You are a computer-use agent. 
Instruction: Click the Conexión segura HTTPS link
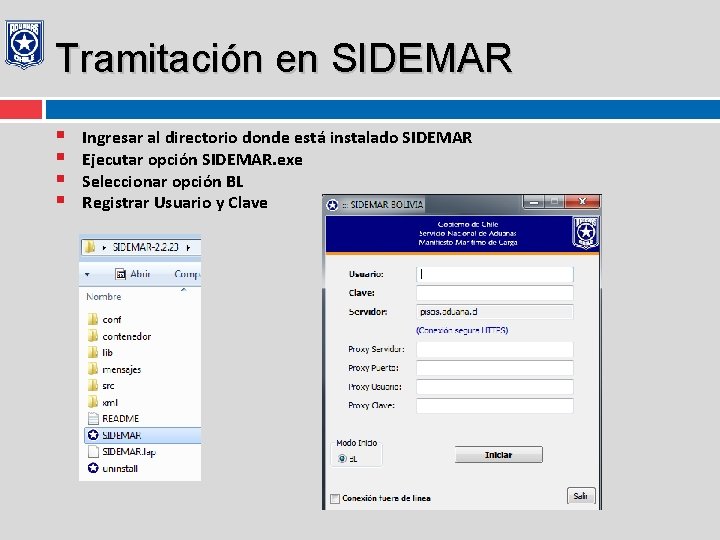(x=462, y=330)
